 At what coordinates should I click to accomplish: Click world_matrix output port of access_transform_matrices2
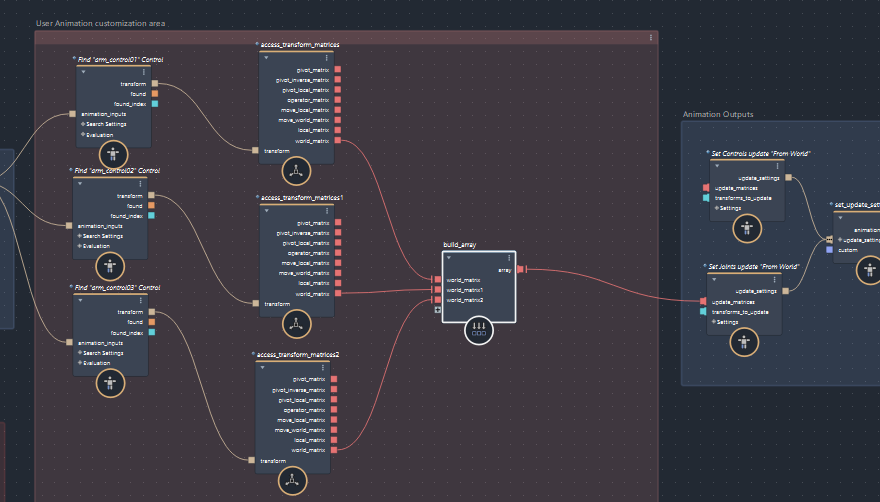(334, 450)
